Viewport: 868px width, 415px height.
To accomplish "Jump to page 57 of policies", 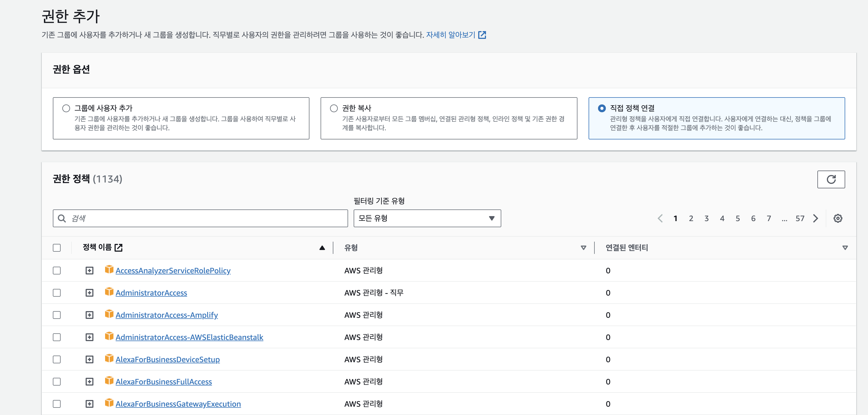I will click(800, 218).
